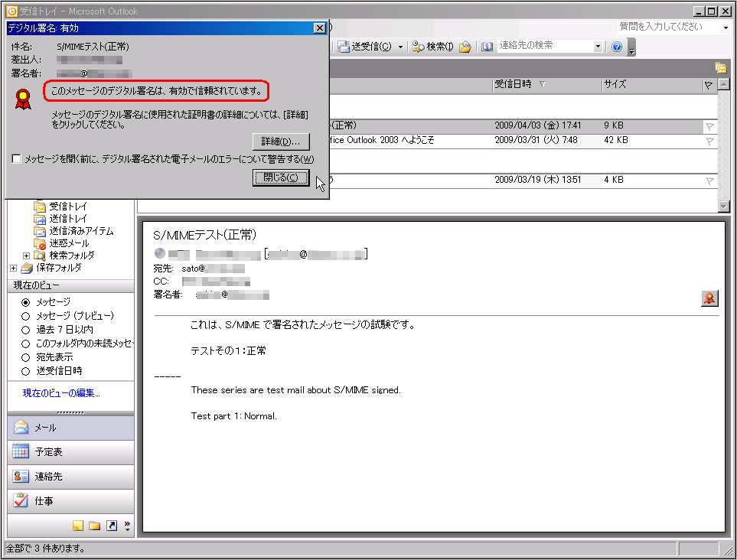
Task: Sort by サイズ column header
Action: (652, 85)
